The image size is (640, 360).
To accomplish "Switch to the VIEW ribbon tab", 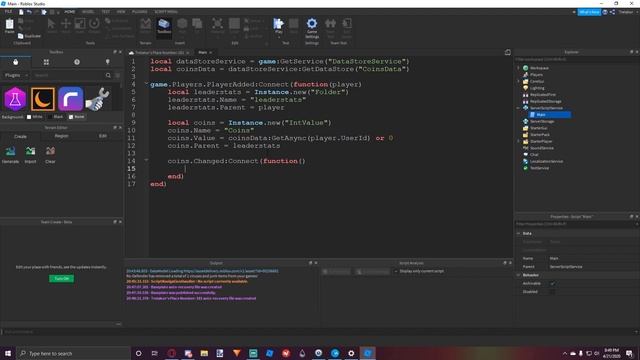I will 121,12.
